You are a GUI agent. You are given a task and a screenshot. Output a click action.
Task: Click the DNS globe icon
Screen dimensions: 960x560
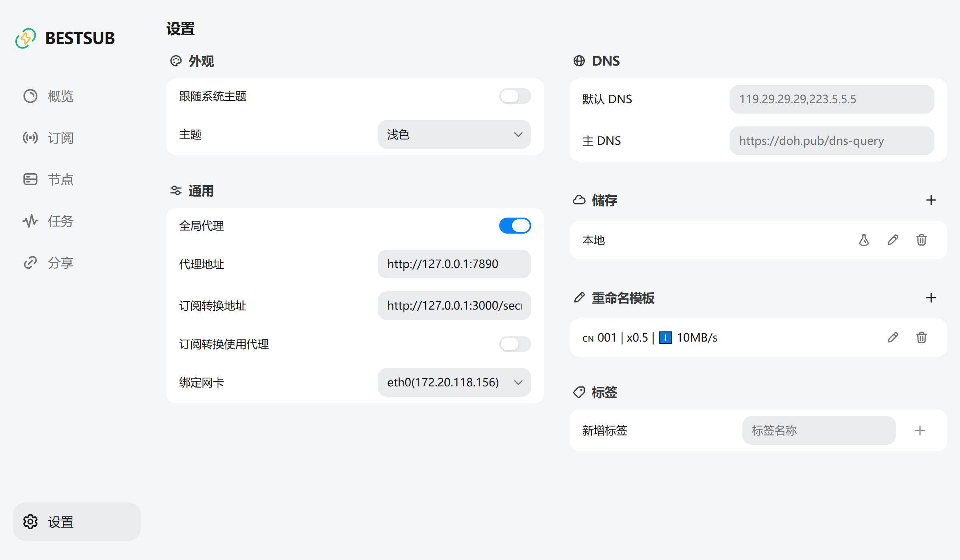(579, 61)
